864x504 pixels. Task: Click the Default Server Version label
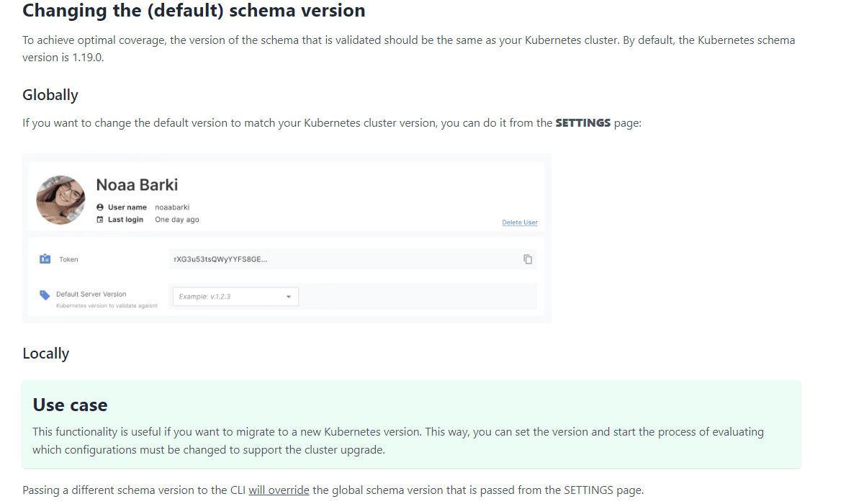pos(91,294)
